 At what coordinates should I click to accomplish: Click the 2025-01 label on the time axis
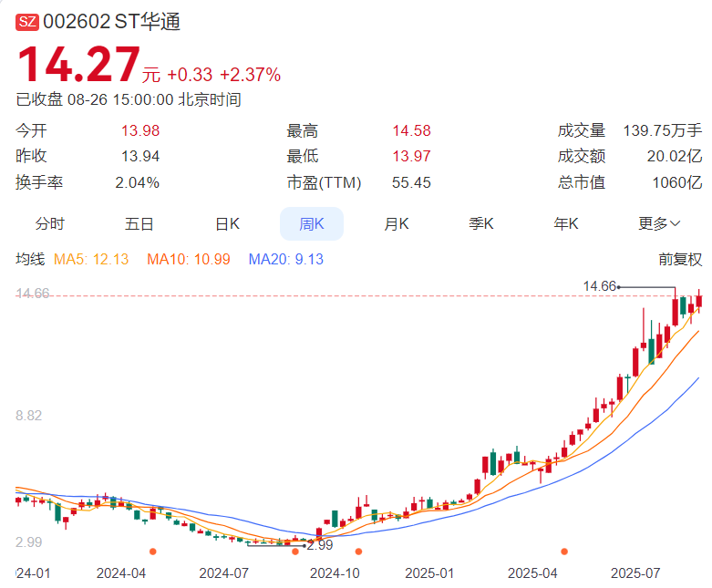(x=431, y=573)
